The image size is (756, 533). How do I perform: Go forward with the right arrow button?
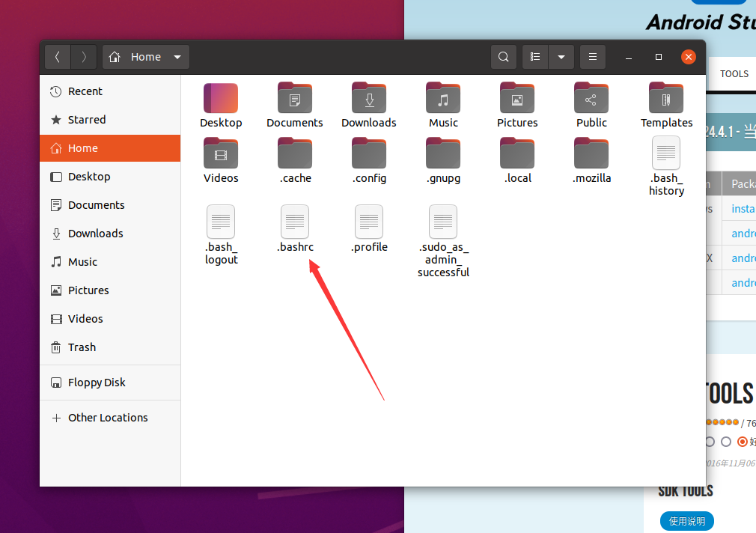click(x=84, y=57)
